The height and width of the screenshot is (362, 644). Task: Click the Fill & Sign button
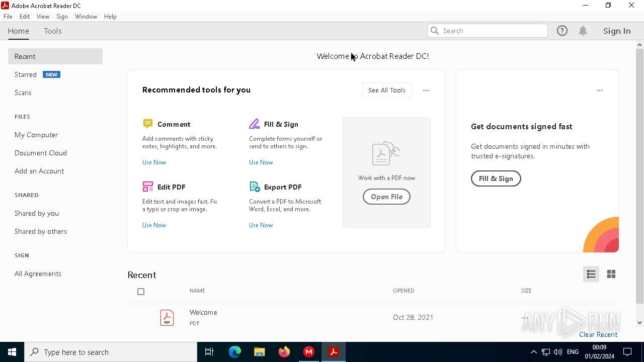pyautogui.click(x=496, y=178)
